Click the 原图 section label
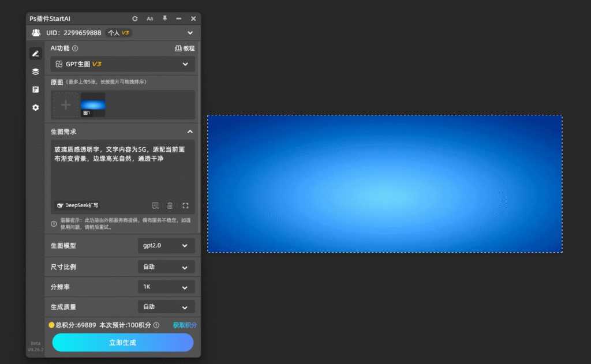Image resolution: width=591 pixels, height=364 pixels. [x=57, y=82]
